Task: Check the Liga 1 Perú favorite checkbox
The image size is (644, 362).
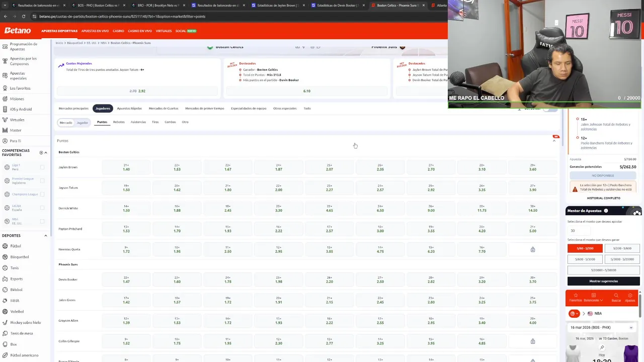Action: pyautogui.click(x=42, y=167)
